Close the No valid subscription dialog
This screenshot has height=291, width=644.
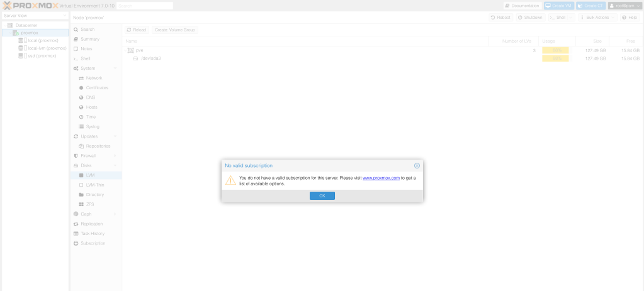point(417,166)
